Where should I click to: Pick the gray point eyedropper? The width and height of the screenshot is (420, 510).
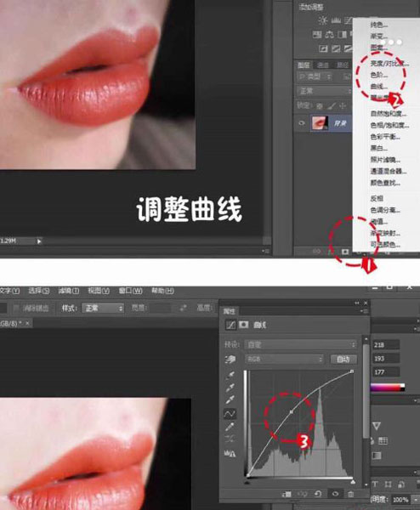point(230,388)
